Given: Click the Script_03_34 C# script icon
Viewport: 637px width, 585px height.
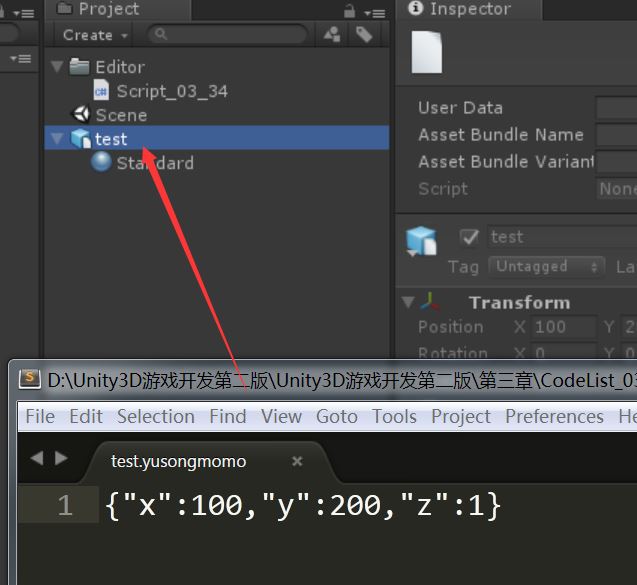Looking at the screenshot, I should coord(101,91).
